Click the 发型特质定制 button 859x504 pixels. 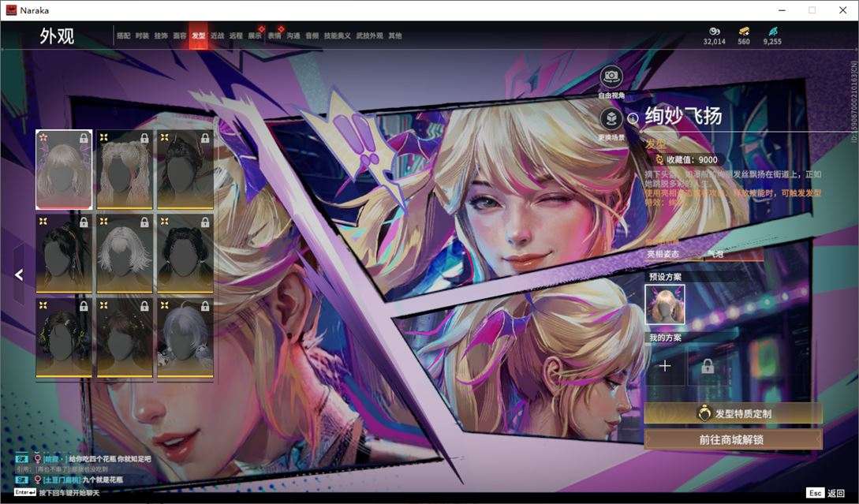[x=733, y=413]
